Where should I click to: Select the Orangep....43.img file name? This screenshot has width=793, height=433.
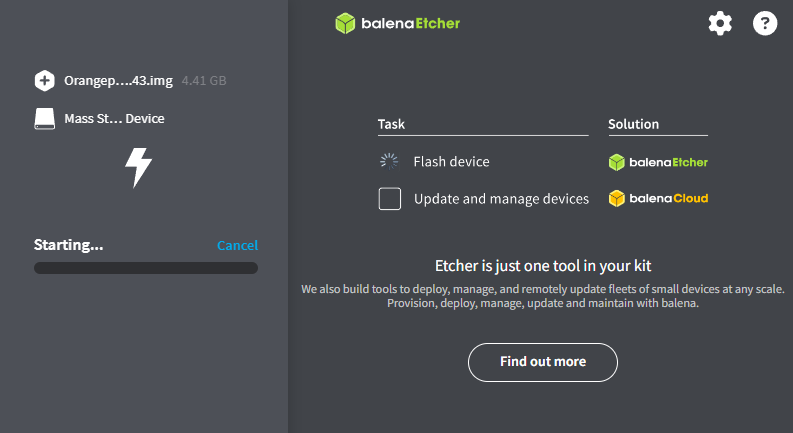click(119, 80)
